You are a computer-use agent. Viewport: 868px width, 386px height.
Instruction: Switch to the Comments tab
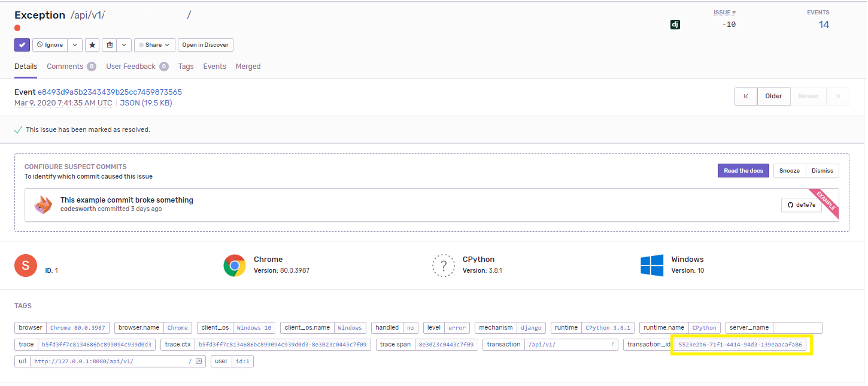(x=65, y=67)
